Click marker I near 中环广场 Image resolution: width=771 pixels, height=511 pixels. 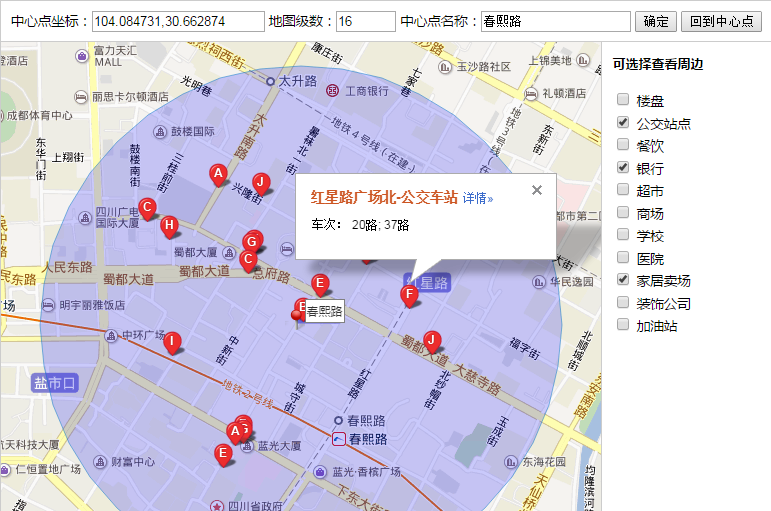(x=172, y=342)
